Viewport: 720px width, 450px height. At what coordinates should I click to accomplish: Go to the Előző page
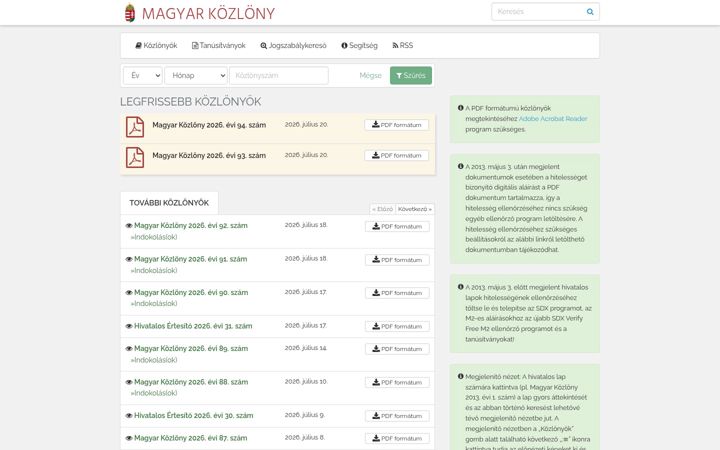pyautogui.click(x=382, y=209)
